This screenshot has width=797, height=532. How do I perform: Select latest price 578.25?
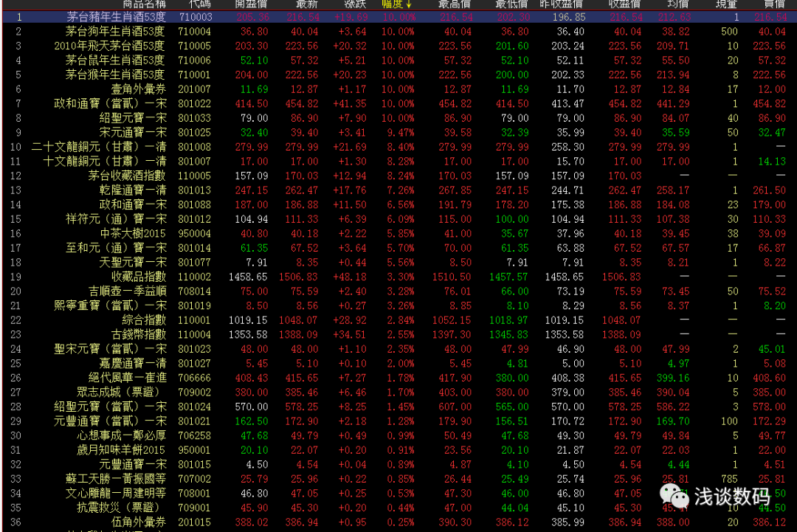pyautogui.click(x=301, y=407)
